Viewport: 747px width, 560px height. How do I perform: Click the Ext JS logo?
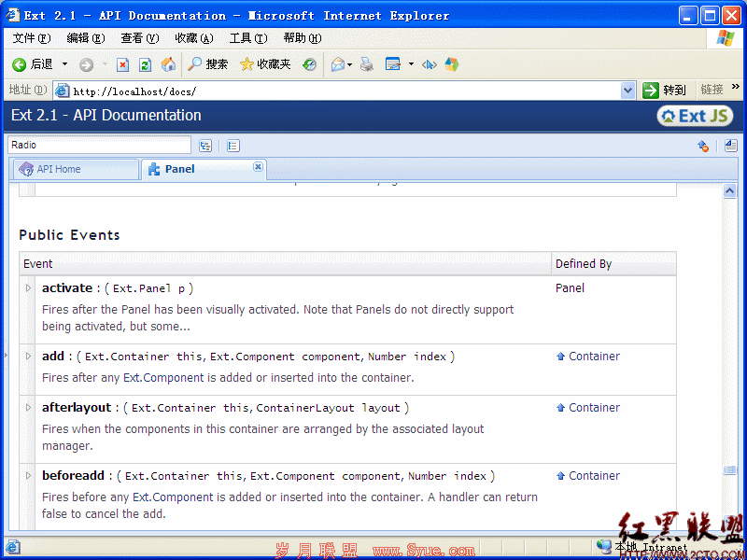(x=695, y=116)
